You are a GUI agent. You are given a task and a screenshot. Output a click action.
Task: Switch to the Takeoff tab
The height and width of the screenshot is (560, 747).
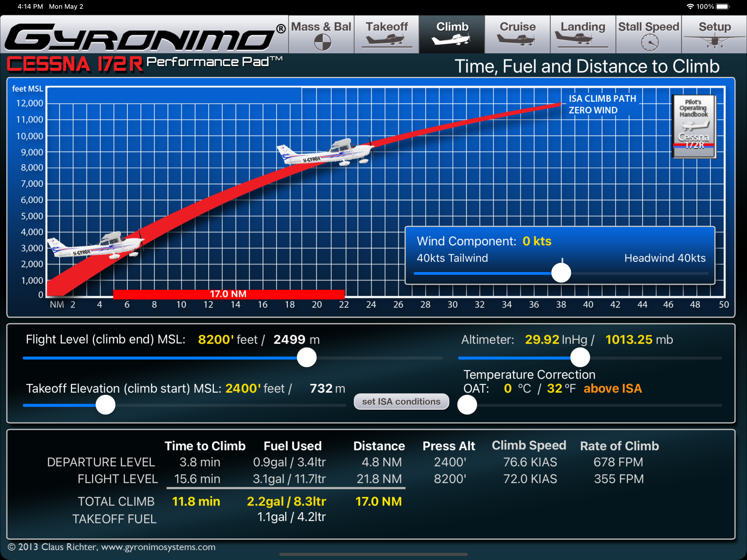coord(387,34)
